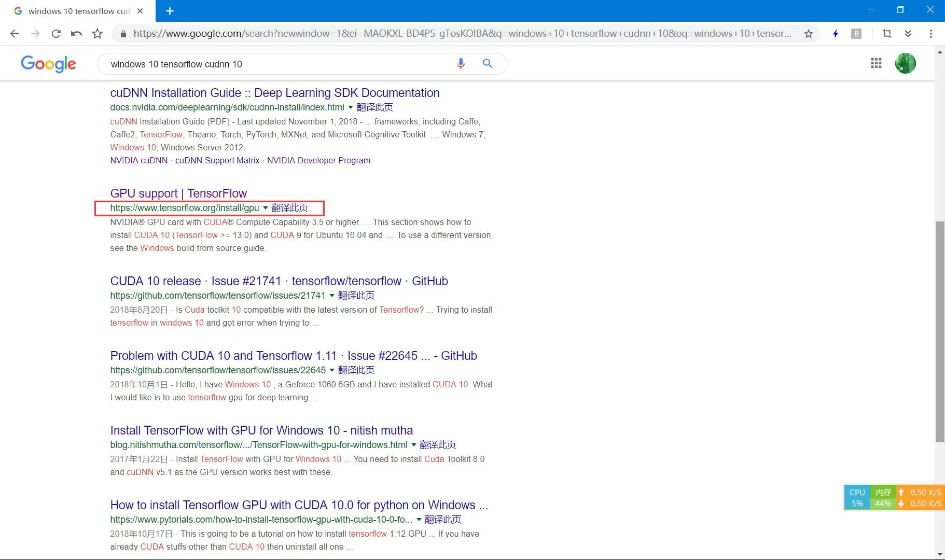The image size is (945, 560).
Task: Expand dropdown arrow next to pytorials.com URL
Action: click(419, 520)
